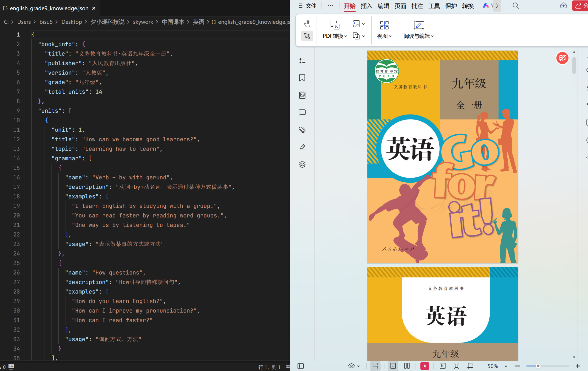Image resolution: width=588 pixels, height=371 pixels.
Task: Open the bookmark panel in the PDF sidebar
Action: 302,78
